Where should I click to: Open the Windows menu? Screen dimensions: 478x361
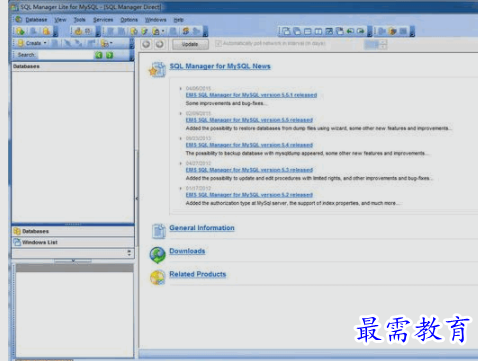tap(155, 20)
